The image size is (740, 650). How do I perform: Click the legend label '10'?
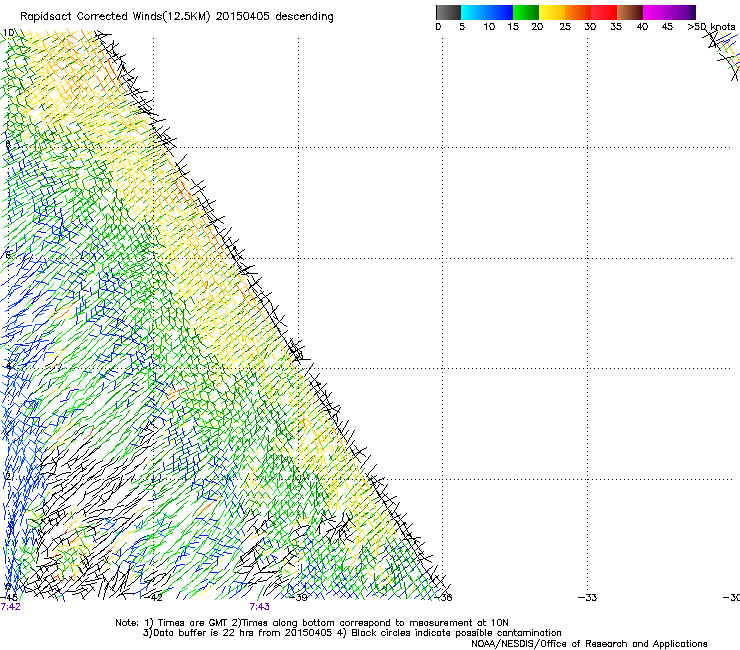(x=489, y=27)
